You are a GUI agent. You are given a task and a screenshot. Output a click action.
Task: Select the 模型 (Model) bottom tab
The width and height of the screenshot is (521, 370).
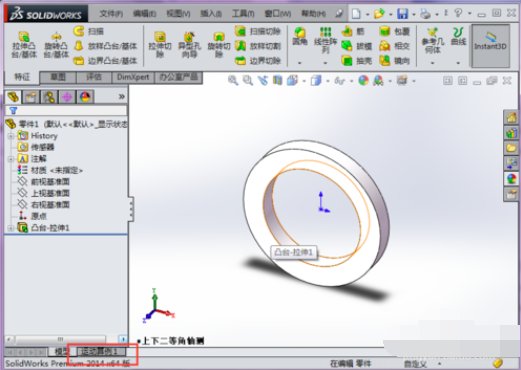point(61,351)
